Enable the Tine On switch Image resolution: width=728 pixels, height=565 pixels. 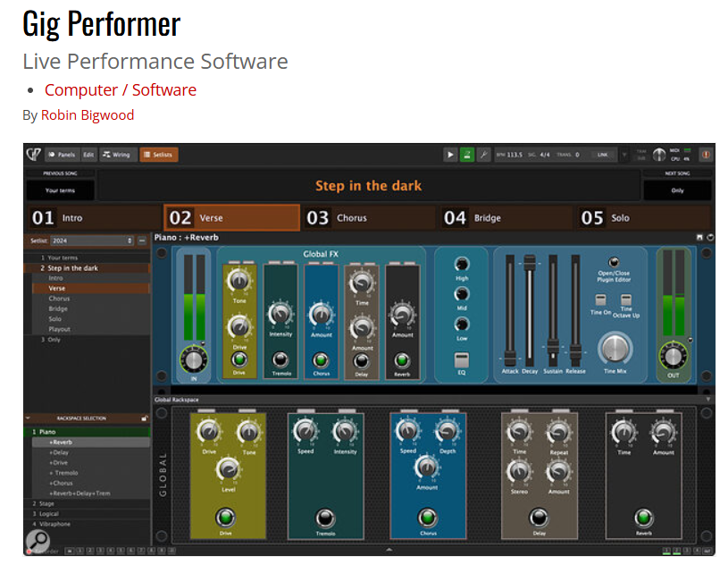(x=600, y=299)
